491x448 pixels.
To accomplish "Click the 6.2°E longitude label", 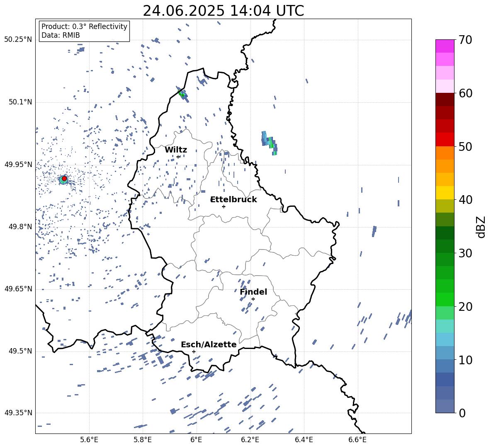I will [250, 440].
